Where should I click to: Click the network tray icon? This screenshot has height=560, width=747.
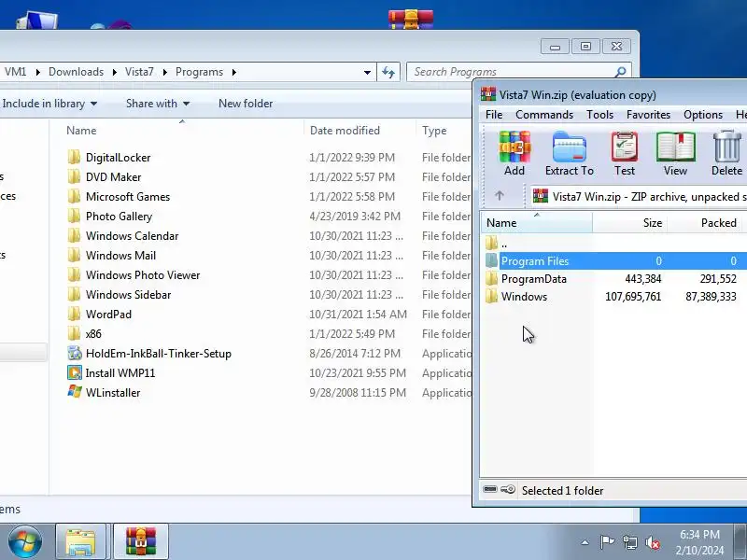630,542
